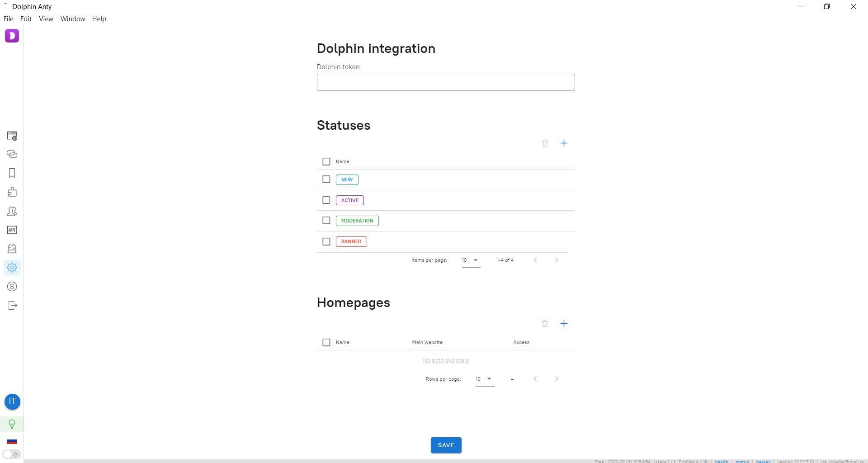The image size is (868, 463).
Task: Click the SAVE button
Action: point(446,445)
